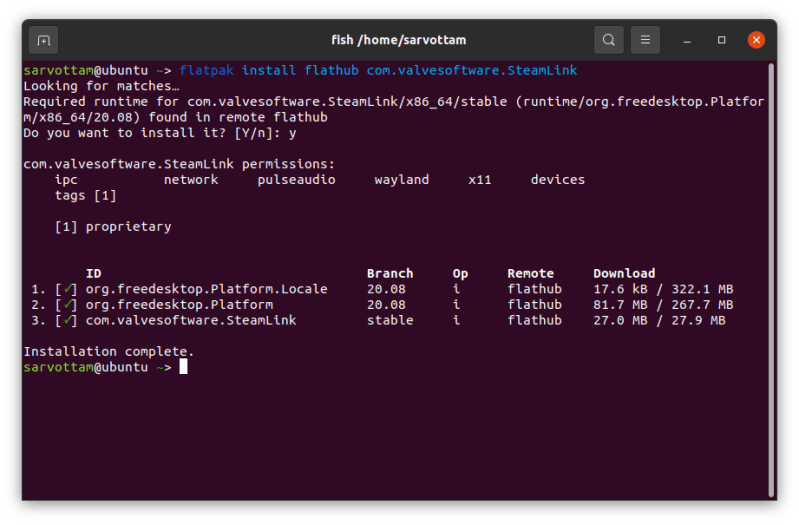Click 'org.freedesktop.Platform.Locale' entry
This screenshot has width=799, height=525.
pos(207,289)
